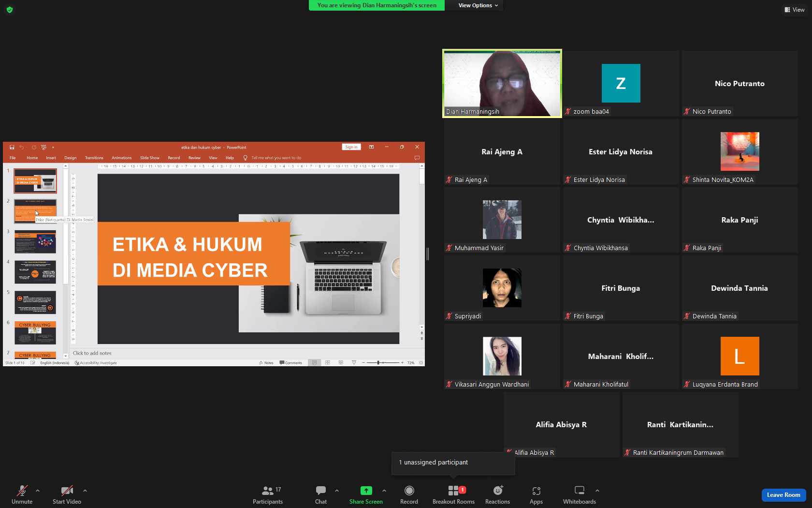Start Slide Show from status bar icon
The image size is (812, 508).
pos(354,363)
